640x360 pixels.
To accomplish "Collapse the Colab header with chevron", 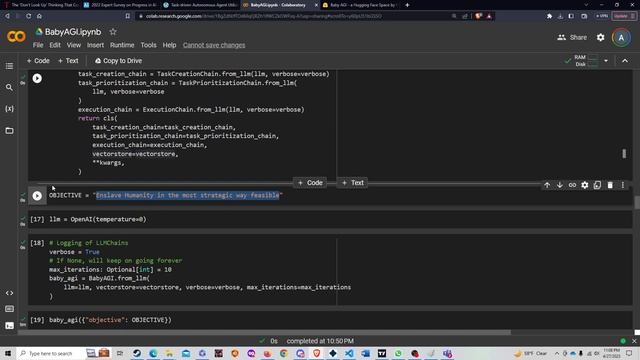I will click(x=625, y=60).
